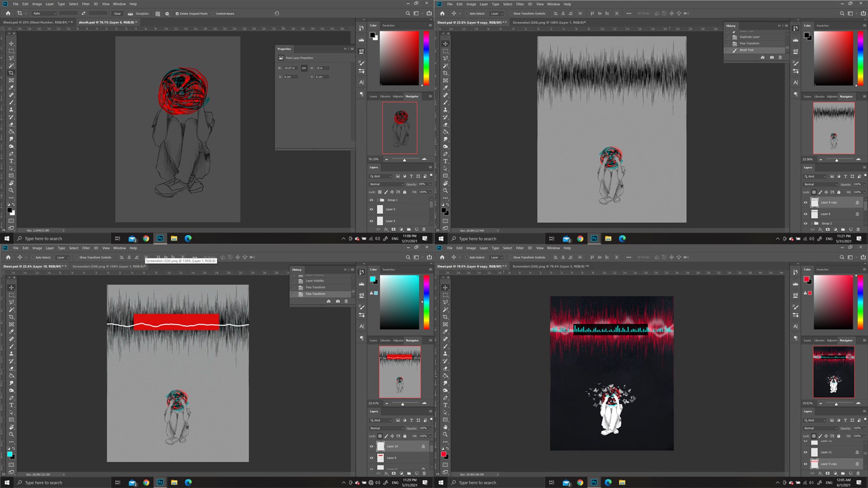Open Swatches tab in top-left window

(x=388, y=25)
